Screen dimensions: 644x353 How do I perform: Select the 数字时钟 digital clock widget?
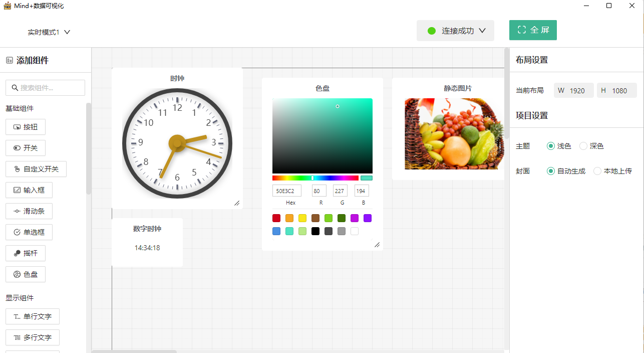pyautogui.click(x=147, y=242)
